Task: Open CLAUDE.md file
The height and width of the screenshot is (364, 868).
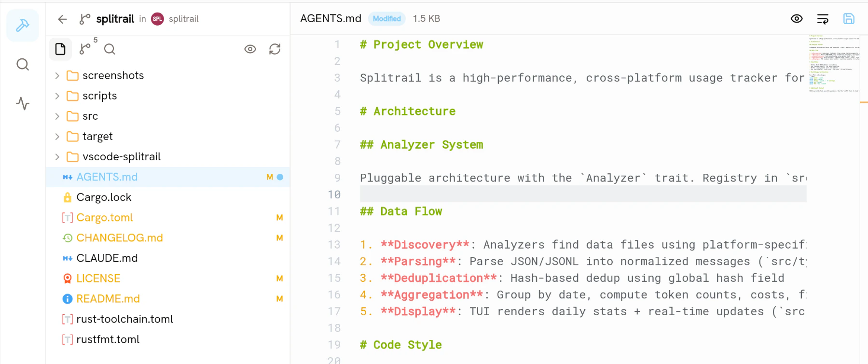Action: [168, 258]
